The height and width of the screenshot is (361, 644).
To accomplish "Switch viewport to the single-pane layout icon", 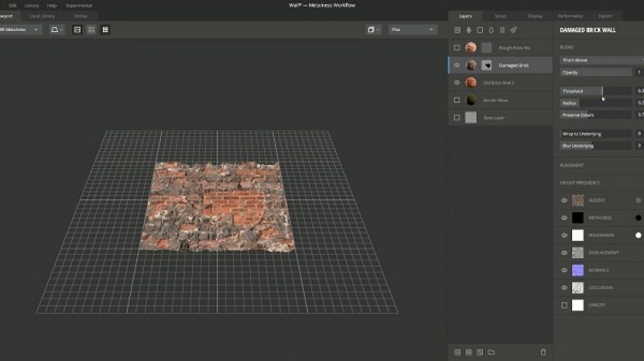I will pyautogui.click(x=77, y=30).
